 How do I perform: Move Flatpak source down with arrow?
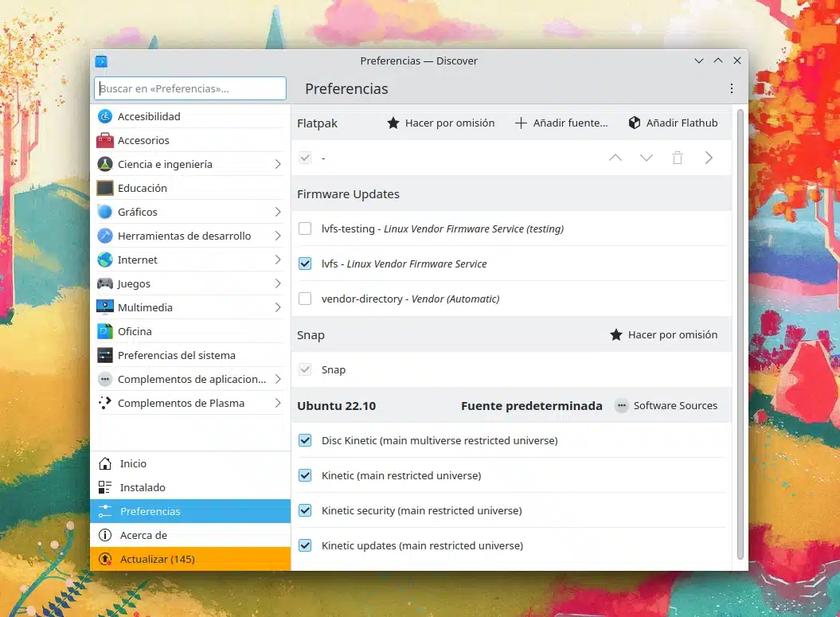(x=647, y=158)
